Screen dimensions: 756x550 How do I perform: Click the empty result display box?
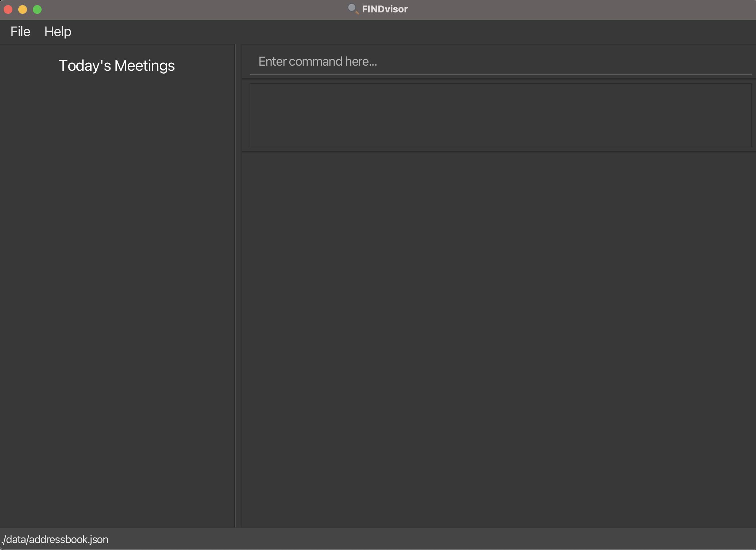click(500, 115)
